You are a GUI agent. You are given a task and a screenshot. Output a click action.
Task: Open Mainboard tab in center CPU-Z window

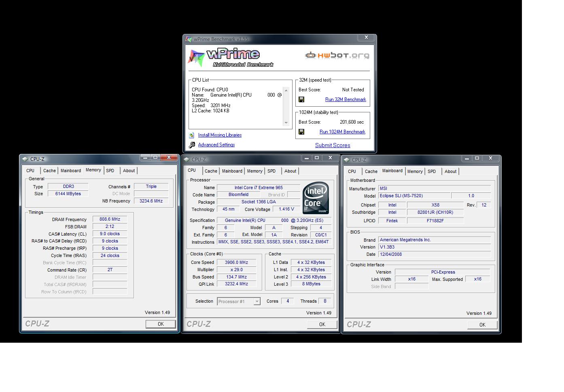pos(232,171)
